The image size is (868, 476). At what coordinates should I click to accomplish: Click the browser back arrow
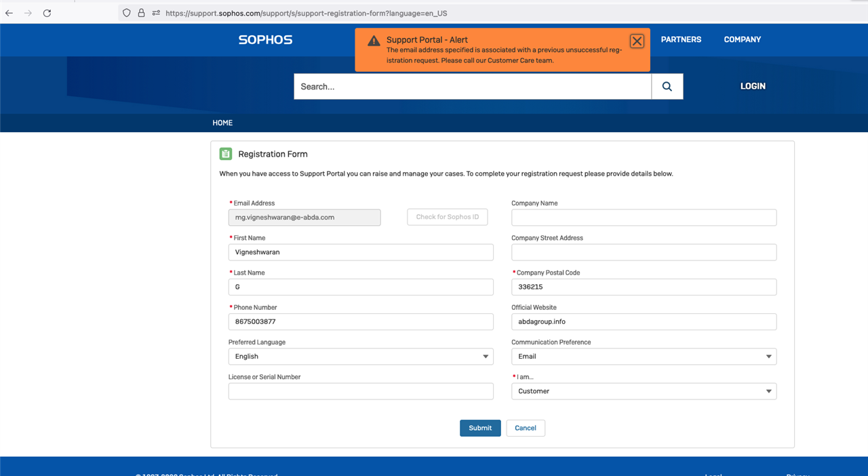click(x=9, y=13)
